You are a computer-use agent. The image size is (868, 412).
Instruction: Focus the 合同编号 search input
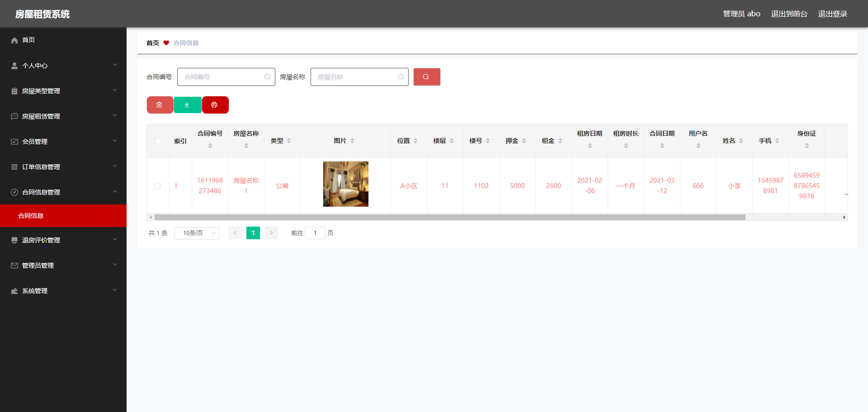[226, 77]
